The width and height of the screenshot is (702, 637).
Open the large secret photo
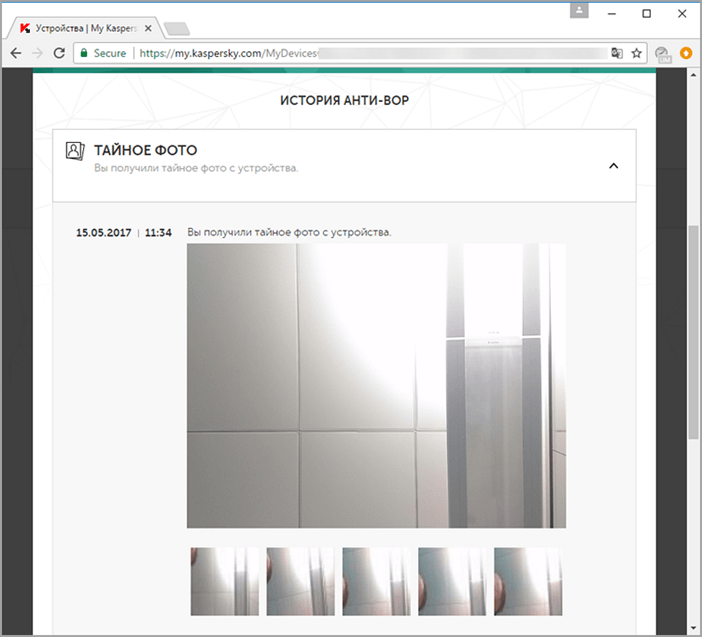click(x=376, y=386)
